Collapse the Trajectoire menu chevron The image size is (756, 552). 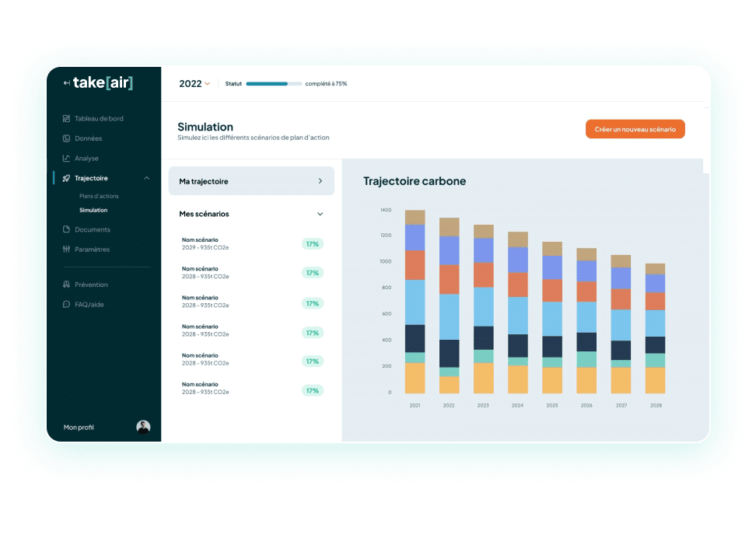click(146, 178)
